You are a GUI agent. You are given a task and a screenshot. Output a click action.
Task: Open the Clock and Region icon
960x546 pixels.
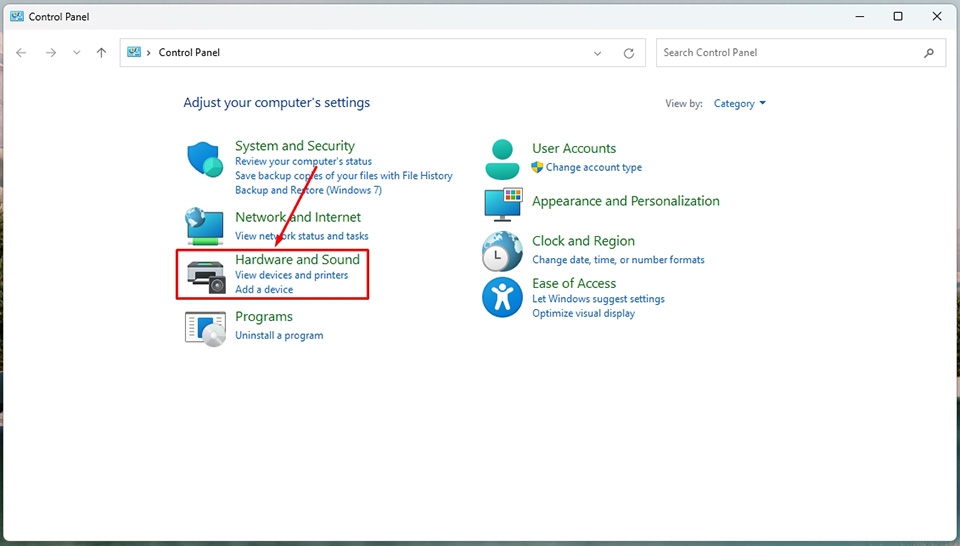pyautogui.click(x=502, y=251)
